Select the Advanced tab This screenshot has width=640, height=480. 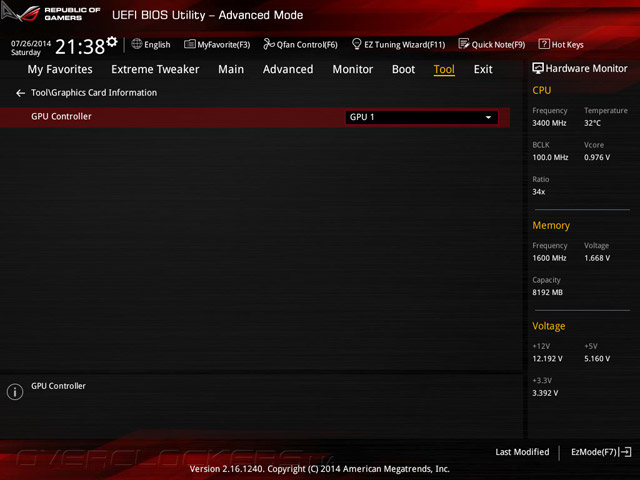pyautogui.click(x=288, y=69)
